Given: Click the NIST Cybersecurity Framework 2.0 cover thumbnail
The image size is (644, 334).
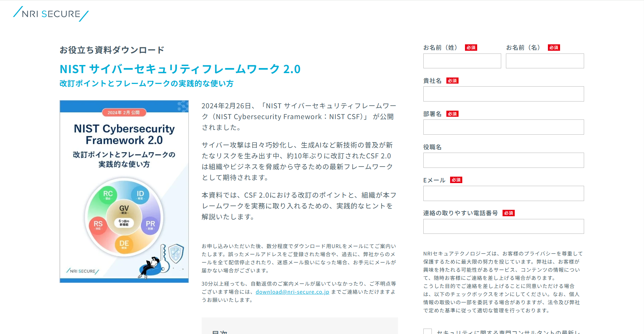Looking at the screenshot, I should pyautogui.click(x=124, y=191).
